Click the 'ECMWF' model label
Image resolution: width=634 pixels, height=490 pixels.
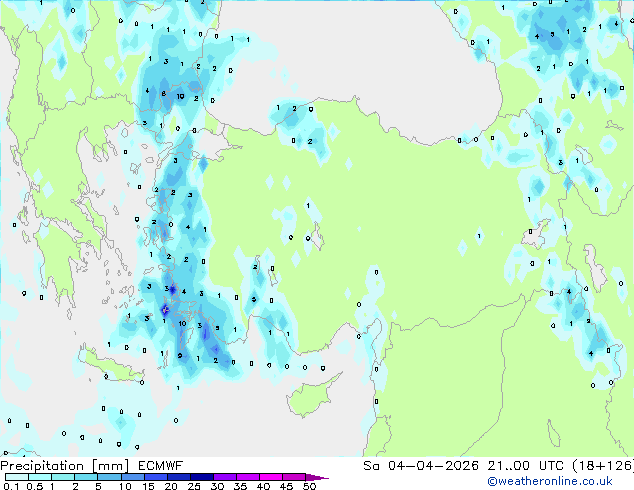[161, 466]
